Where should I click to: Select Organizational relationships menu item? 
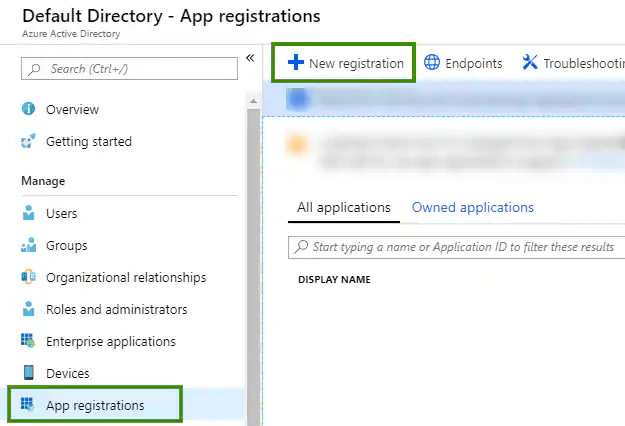point(127,277)
